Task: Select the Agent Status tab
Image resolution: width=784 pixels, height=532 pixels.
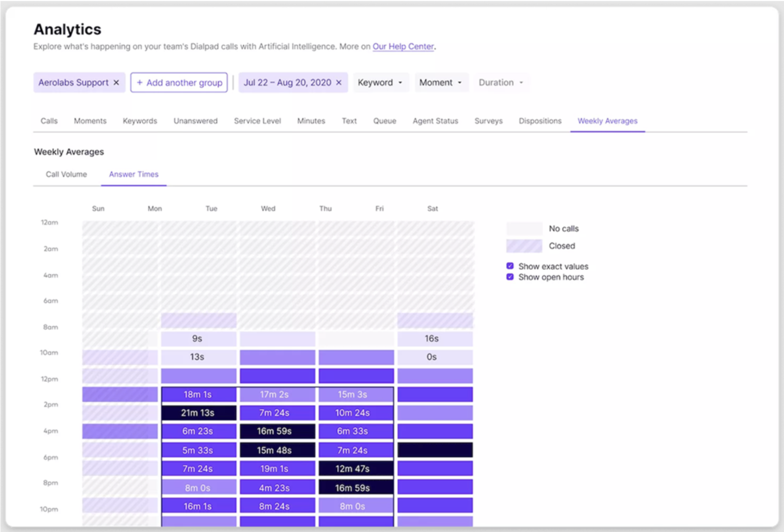Action: 435,121
